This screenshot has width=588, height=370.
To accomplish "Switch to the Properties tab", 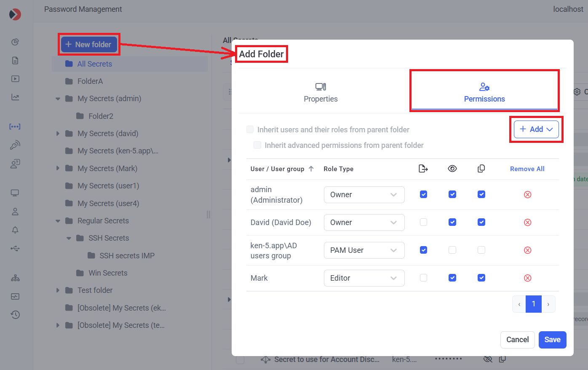I will [x=321, y=92].
